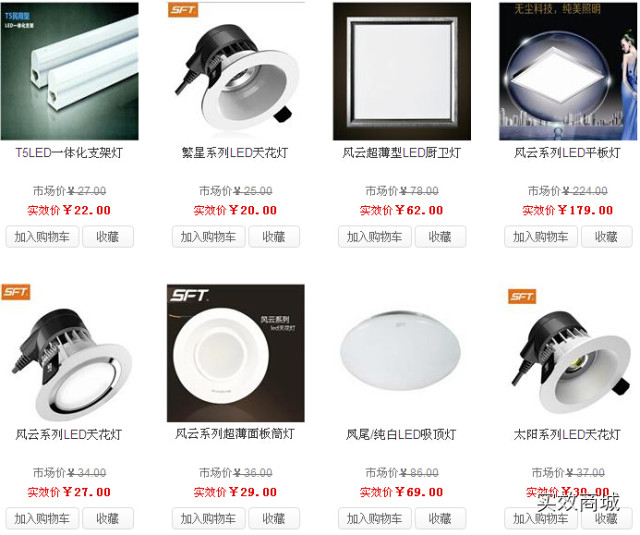This screenshot has height=535, width=640.
Task: Open the 风云超薄型LED厨卫灯 product image
Action: tap(402, 71)
